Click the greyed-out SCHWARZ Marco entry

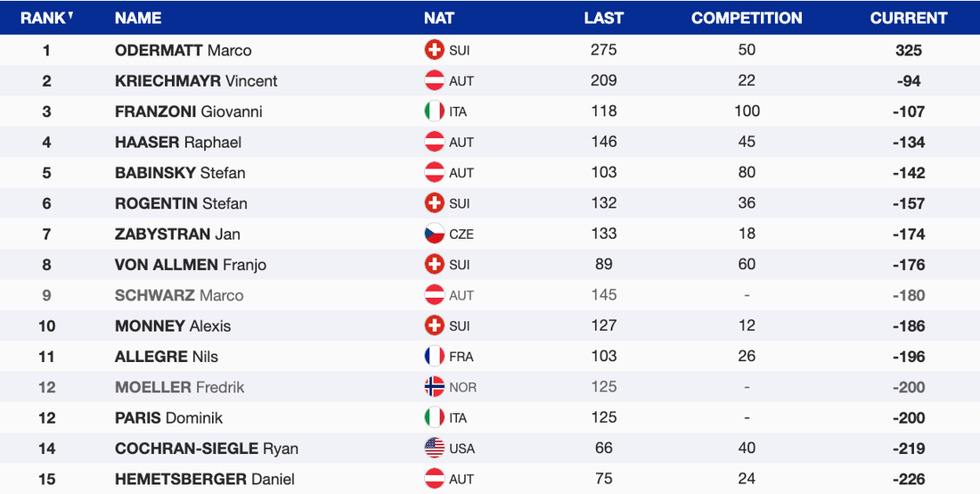pos(179,295)
